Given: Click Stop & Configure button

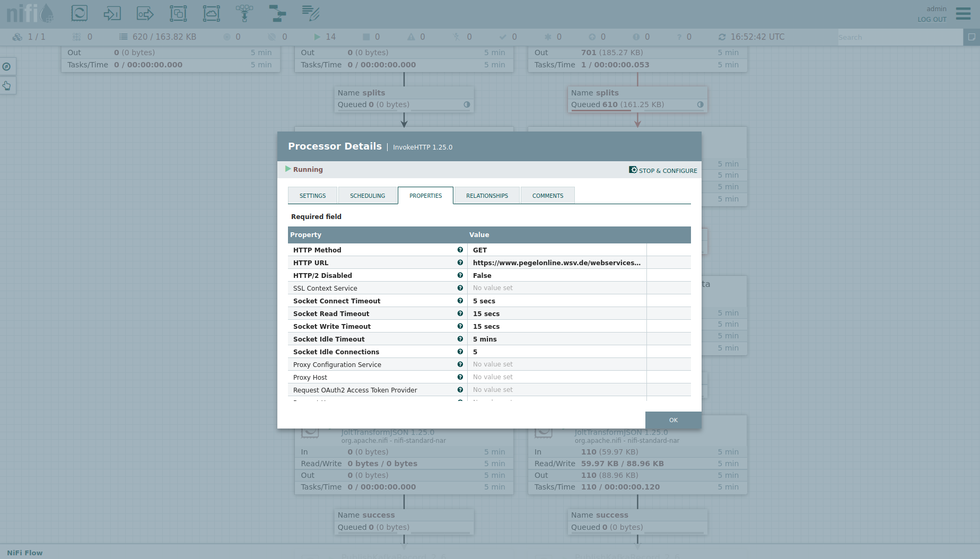Looking at the screenshot, I should tap(663, 170).
